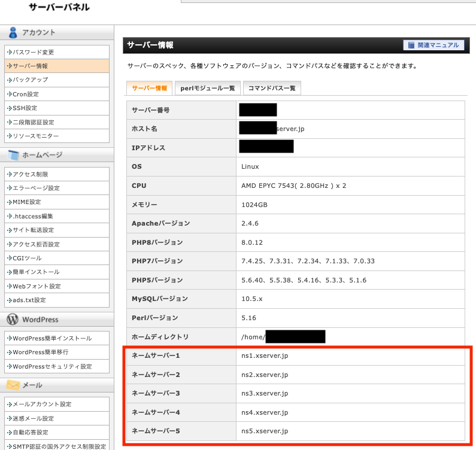
Task: Go to Cron設定 settings
Action: [x=25, y=94]
